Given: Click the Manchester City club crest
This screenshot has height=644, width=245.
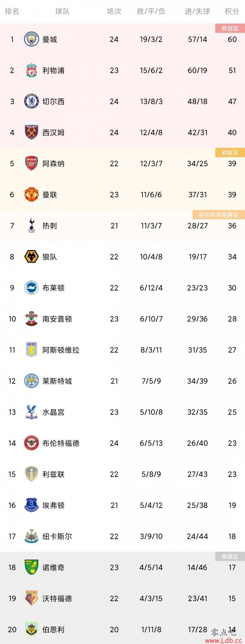Looking at the screenshot, I should (32, 40).
